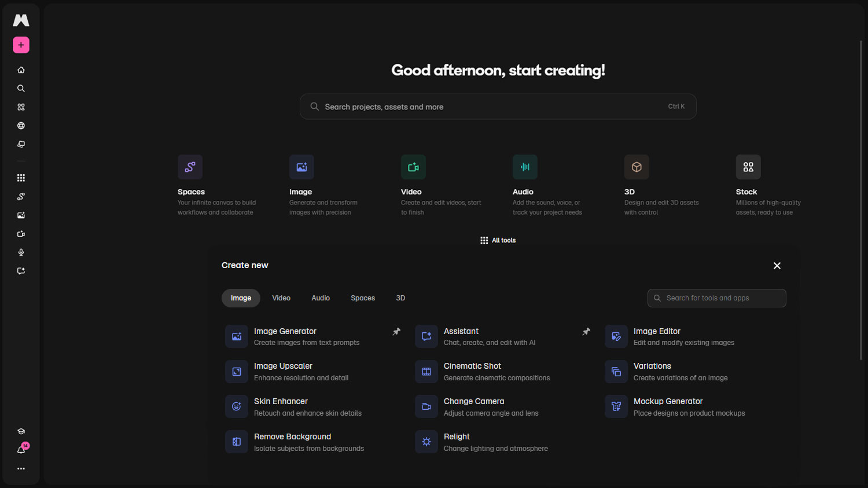This screenshot has height=488, width=868.
Task: Toggle pin on Image Generator
Action: click(396, 332)
